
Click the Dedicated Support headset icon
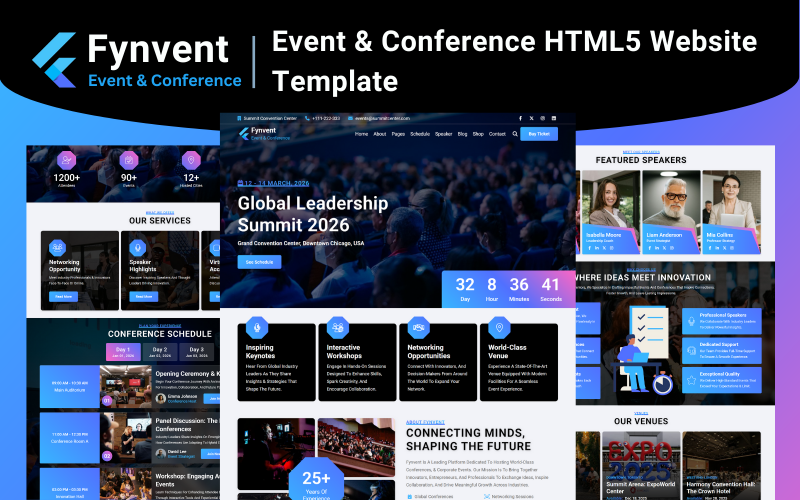click(x=691, y=351)
